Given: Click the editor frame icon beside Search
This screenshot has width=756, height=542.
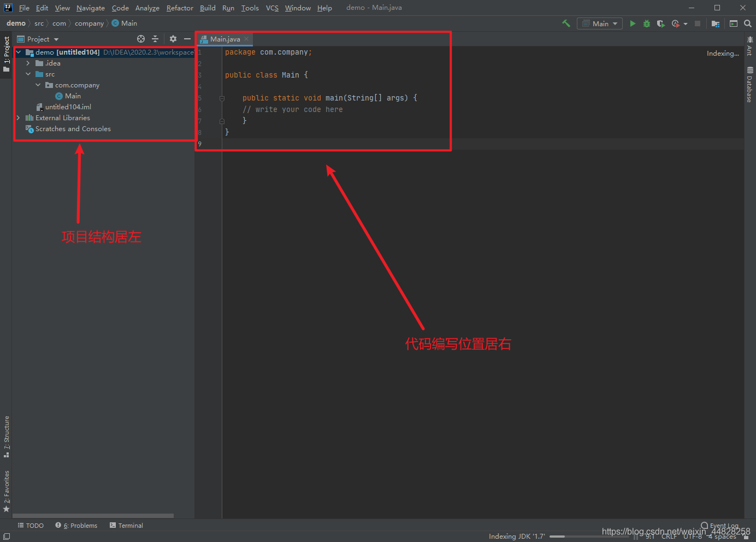Looking at the screenshot, I should coord(734,23).
